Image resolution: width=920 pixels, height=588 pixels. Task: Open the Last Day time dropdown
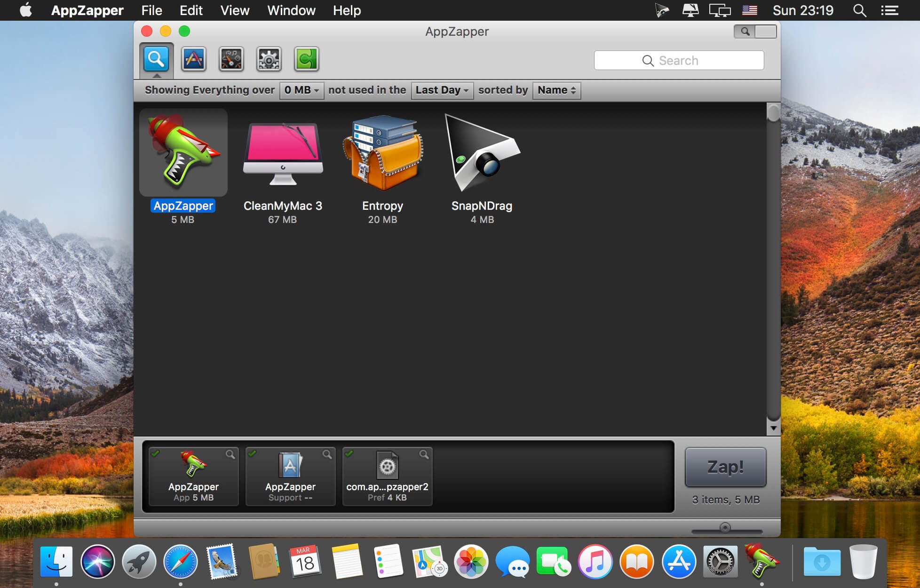(x=442, y=90)
